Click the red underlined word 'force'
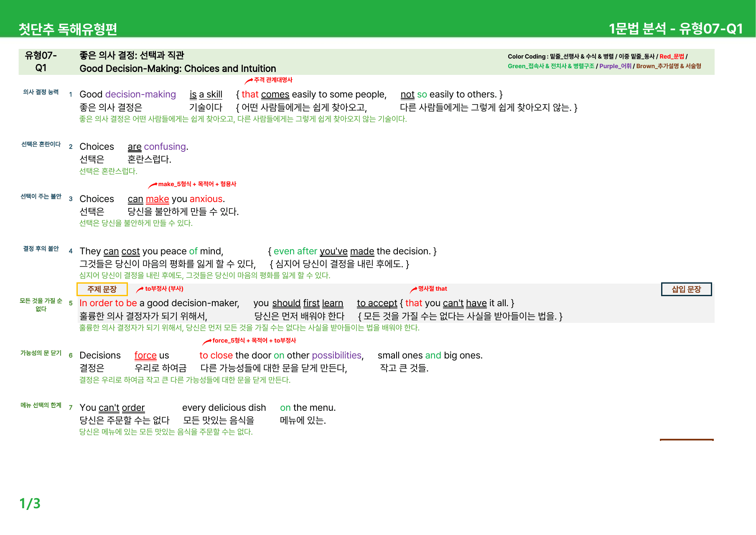Screen dimensions: 756x535 click(145, 356)
